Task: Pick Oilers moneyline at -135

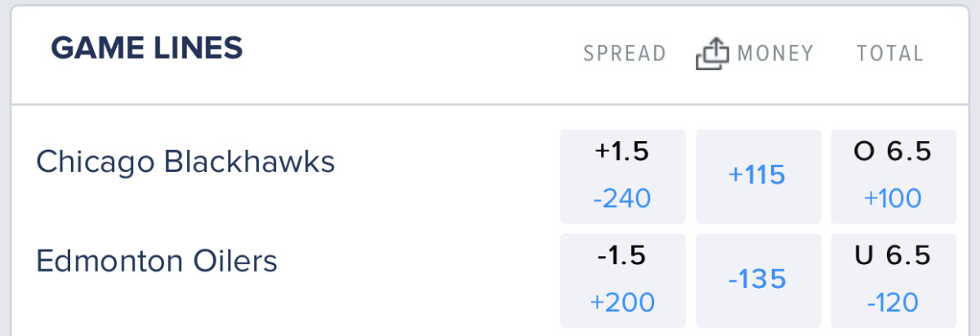Action: [x=758, y=280]
